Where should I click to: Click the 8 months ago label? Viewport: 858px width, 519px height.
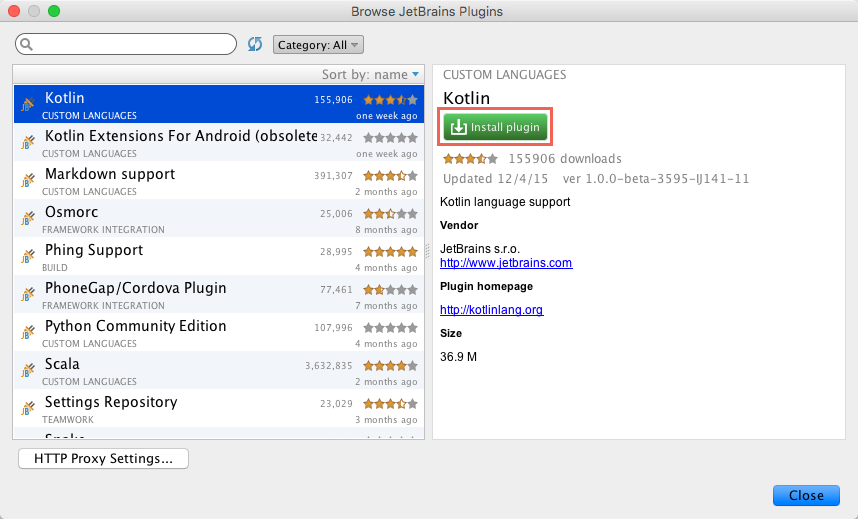[x=386, y=230]
